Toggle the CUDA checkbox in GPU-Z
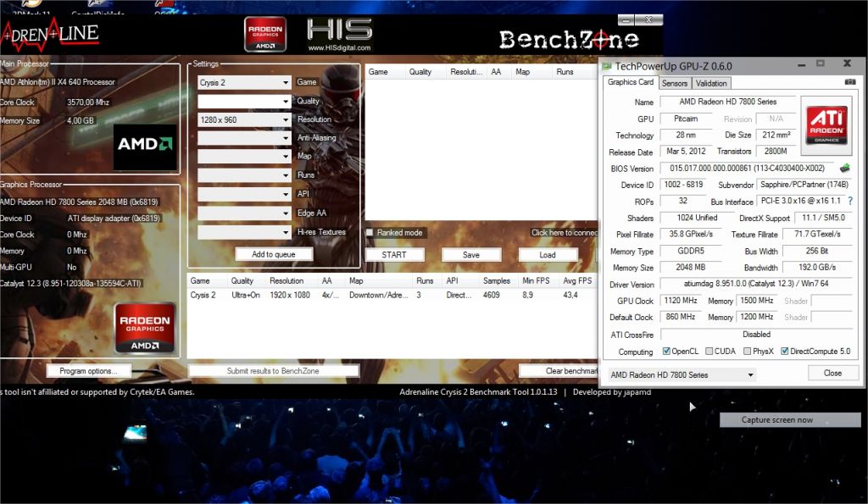This screenshot has height=504, width=868. point(709,351)
